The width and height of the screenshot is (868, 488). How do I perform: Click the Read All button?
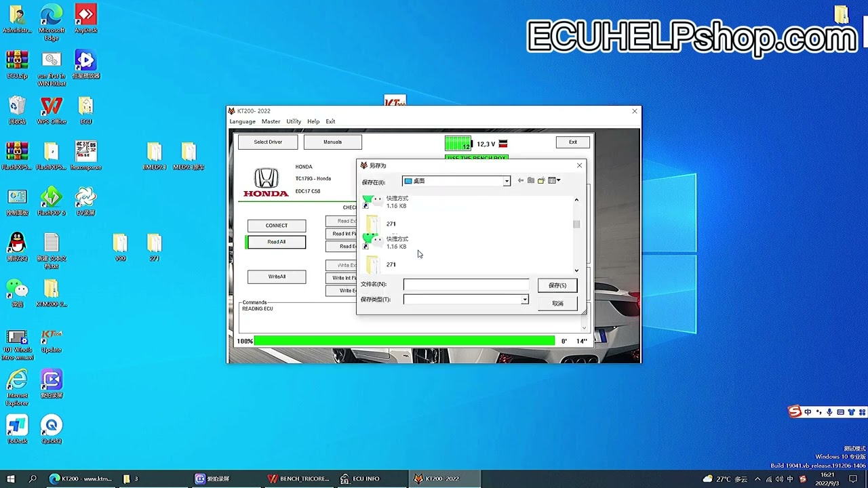coord(277,242)
